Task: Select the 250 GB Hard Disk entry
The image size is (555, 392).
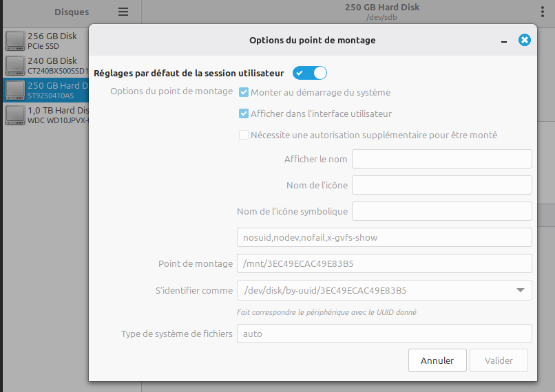Action: click(45, 90)
